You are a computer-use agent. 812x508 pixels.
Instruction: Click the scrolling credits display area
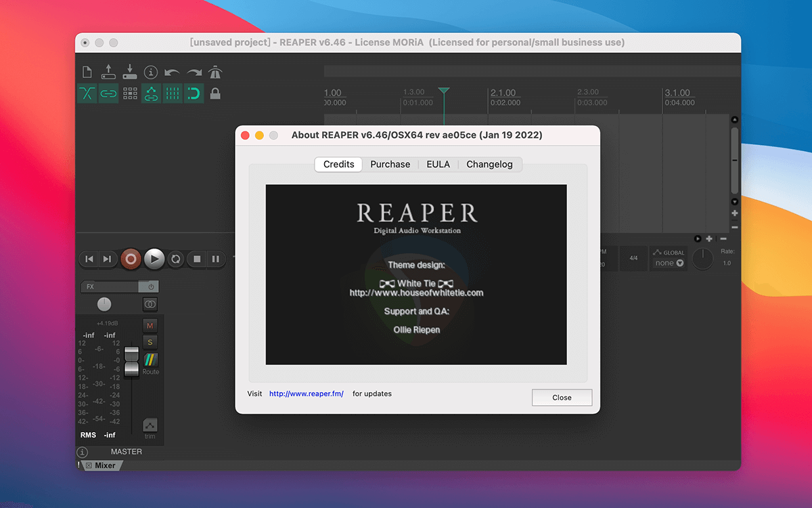click(x=416, y=275)
